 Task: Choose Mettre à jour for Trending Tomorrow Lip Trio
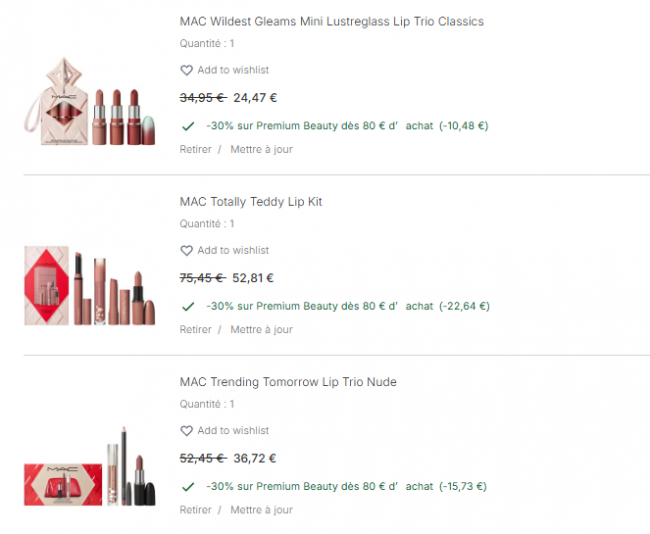[262, 510]
